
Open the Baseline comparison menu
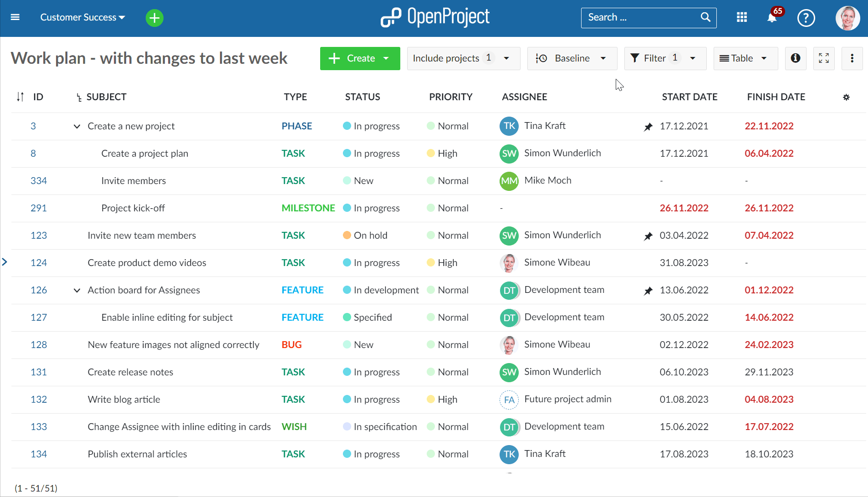(x=572, y=58)
